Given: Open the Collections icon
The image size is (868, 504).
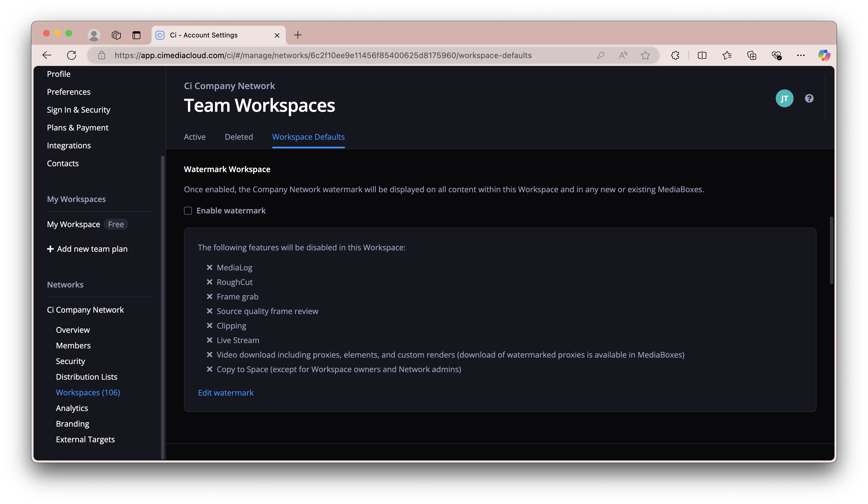Looking at the screenshot, I should pos(752,55).
